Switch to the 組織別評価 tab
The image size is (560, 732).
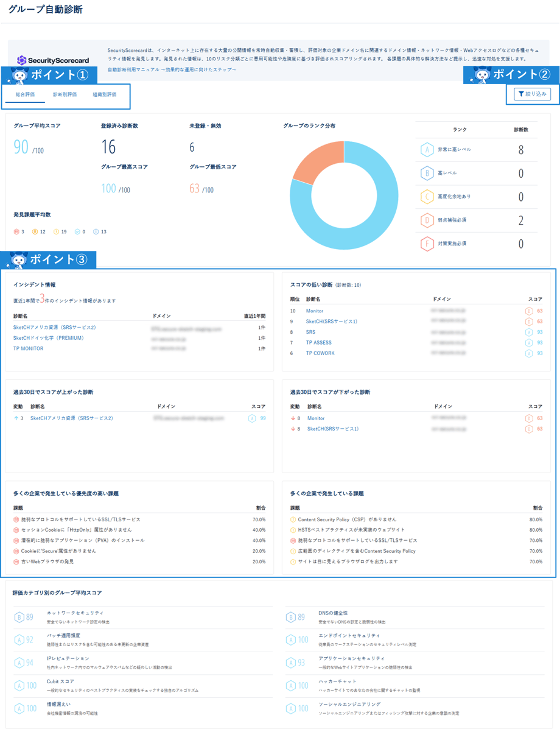(105, 94)
